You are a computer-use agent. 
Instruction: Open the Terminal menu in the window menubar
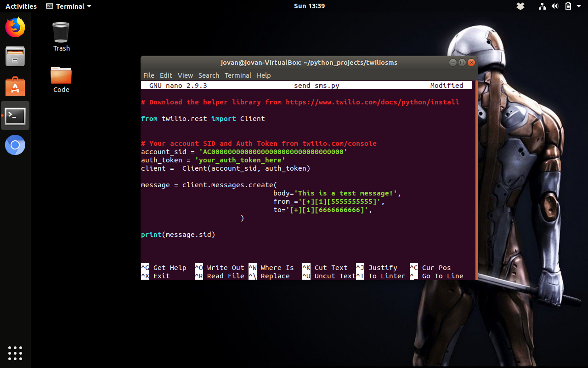pos(238,75)
